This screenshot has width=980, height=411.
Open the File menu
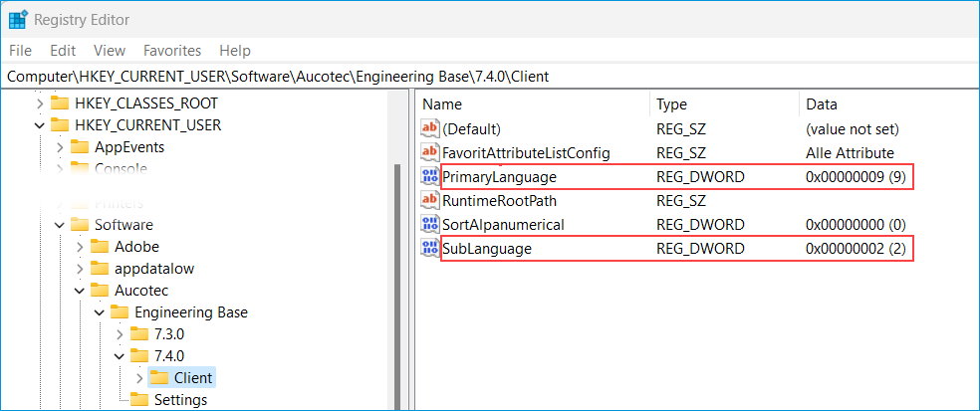point(21,50)
